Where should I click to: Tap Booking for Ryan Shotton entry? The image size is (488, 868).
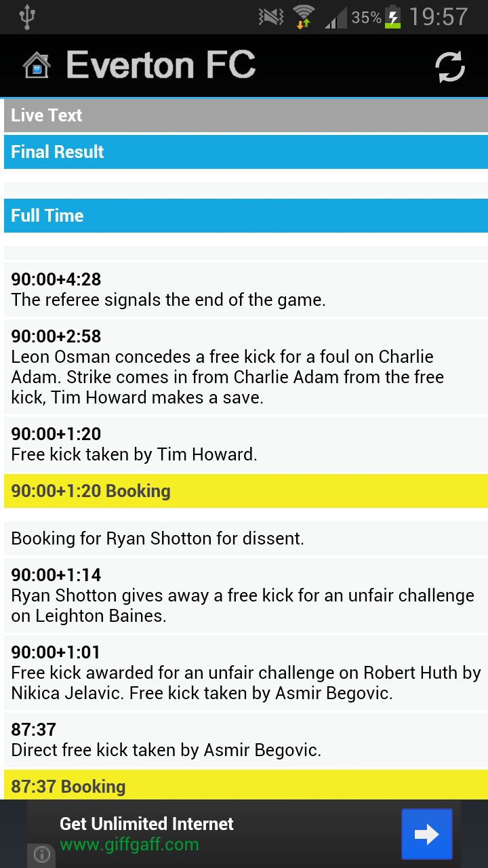pos(246,538)
